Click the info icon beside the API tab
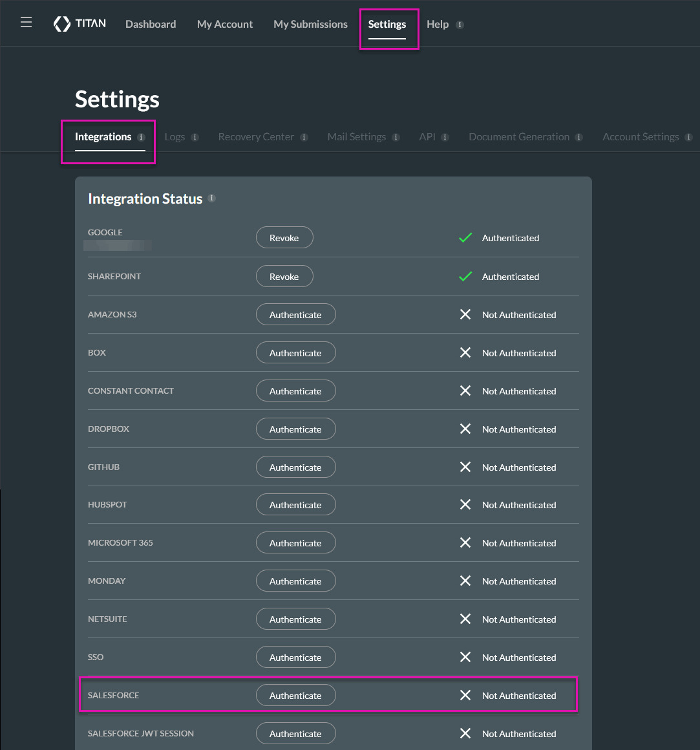 [445, 137]
